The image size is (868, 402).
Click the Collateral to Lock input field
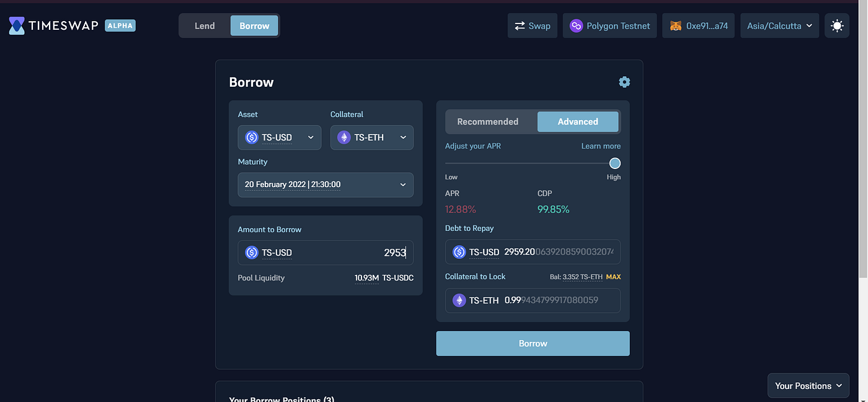(533, 300)
